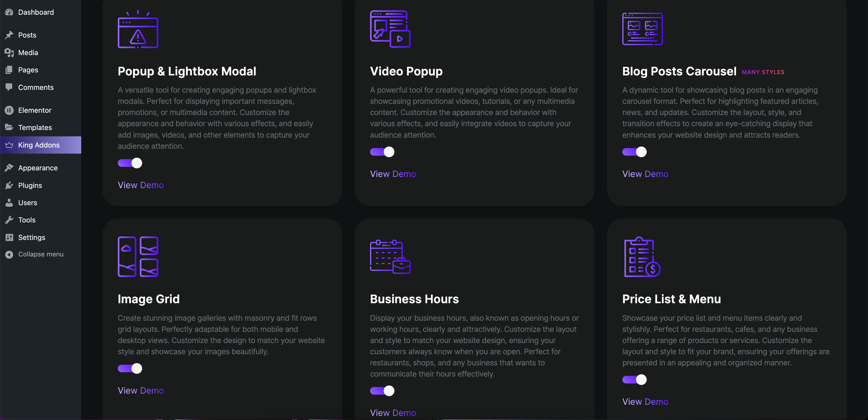The width and height of the screenshot is (868, 420).
Task: Click the Elementor logo icon
Action: (x=9, y=110)
